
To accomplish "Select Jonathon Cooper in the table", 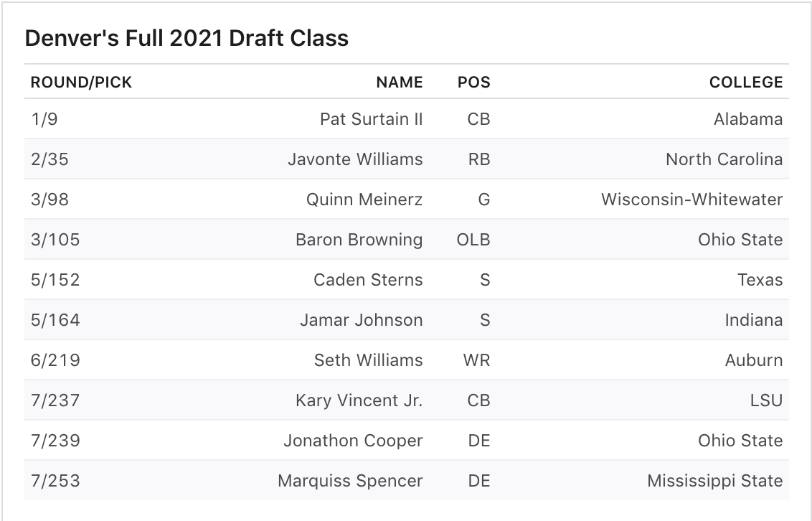I will (353, 441).
